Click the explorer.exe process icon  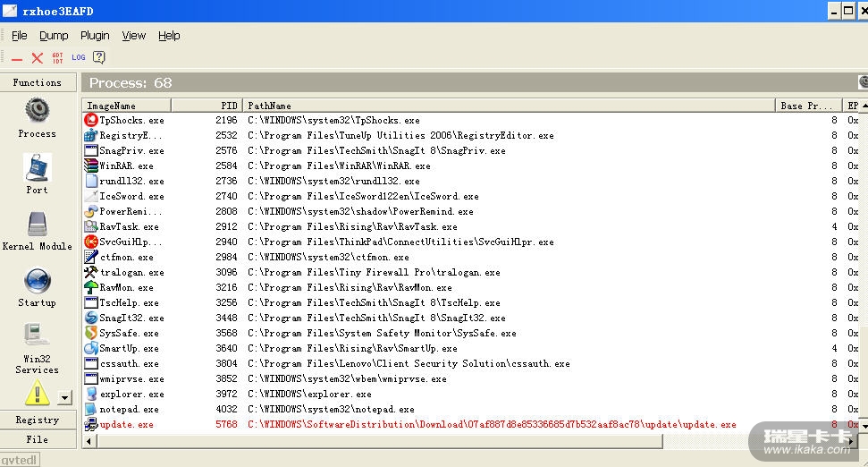click(x=91, y=394)
